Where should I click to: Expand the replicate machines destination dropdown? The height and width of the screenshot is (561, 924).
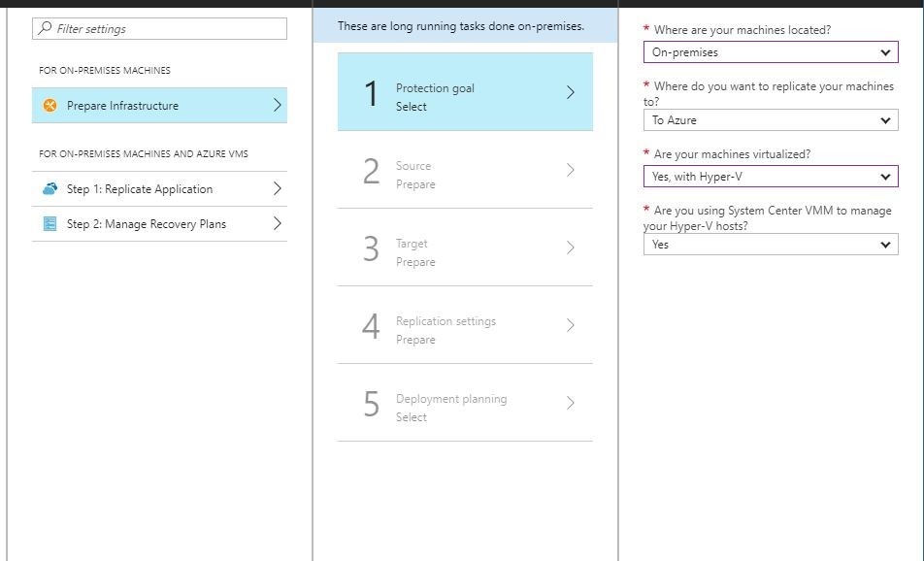tap(884, 119)
